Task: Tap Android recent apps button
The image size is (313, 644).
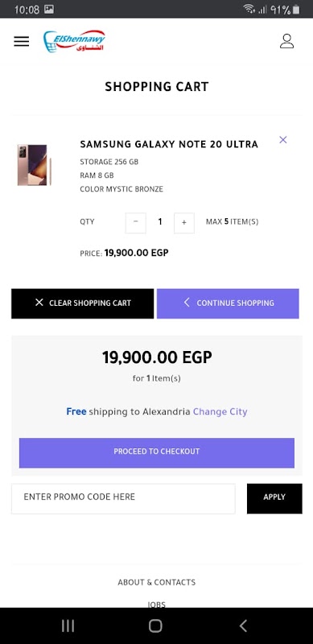Action: click(x=68, y=626)
